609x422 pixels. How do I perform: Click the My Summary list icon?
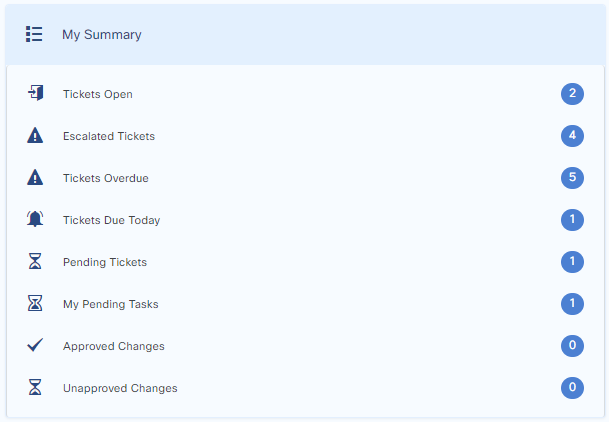(35, 34)
